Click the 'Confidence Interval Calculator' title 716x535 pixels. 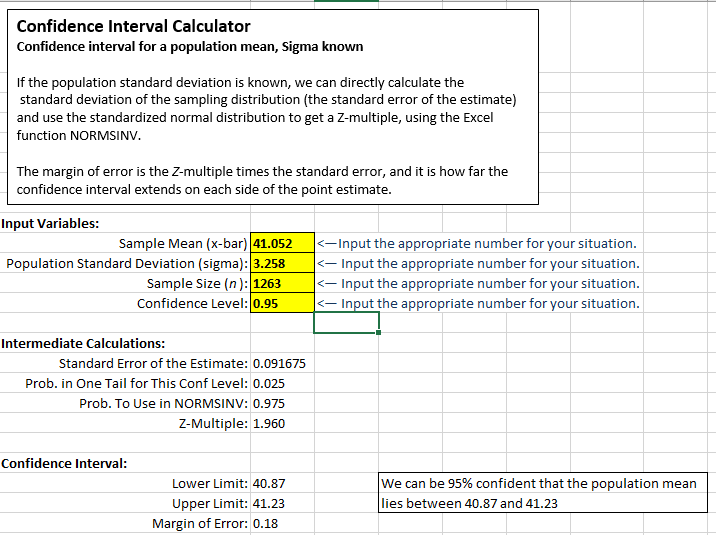133,26
